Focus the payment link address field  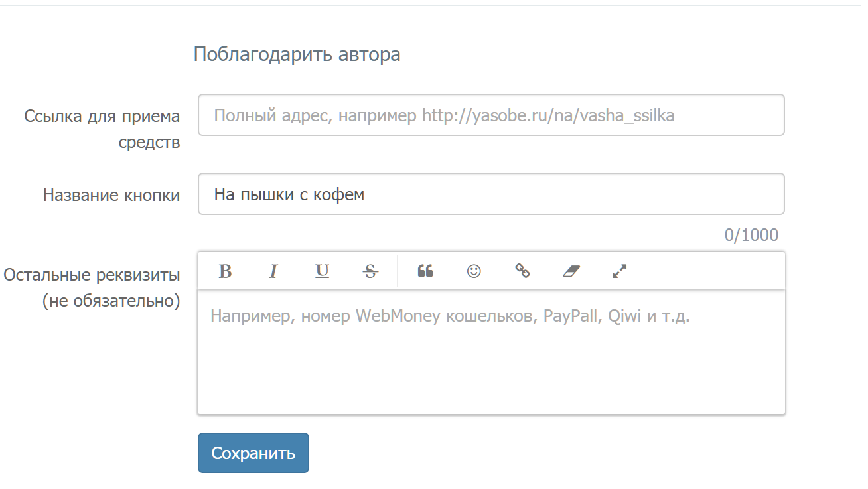click(x=491, y=115)
